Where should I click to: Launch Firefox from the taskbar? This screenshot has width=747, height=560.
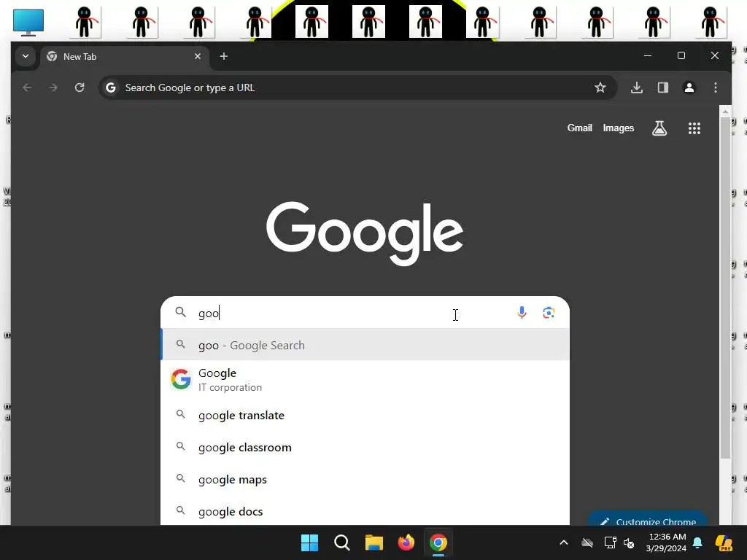pos(406,542)
